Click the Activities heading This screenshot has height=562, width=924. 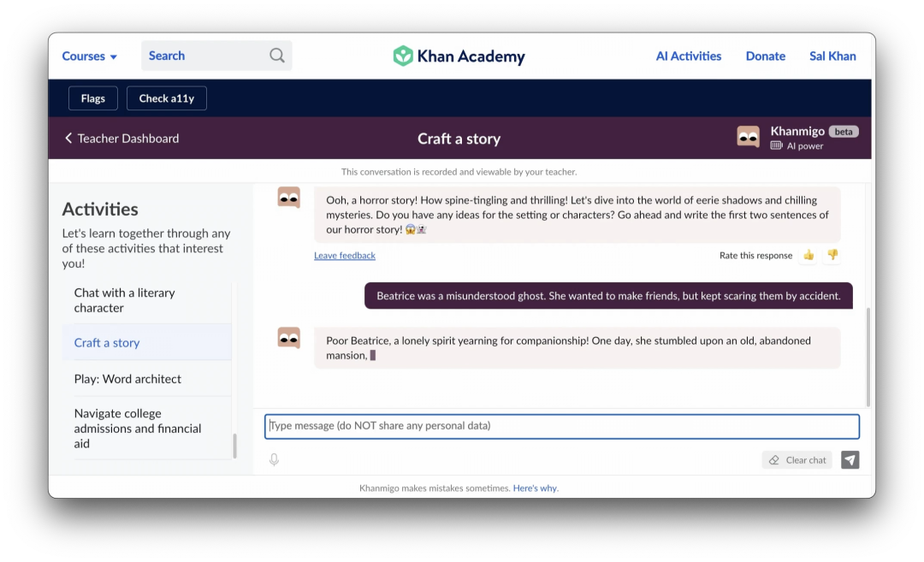(100, 209)
